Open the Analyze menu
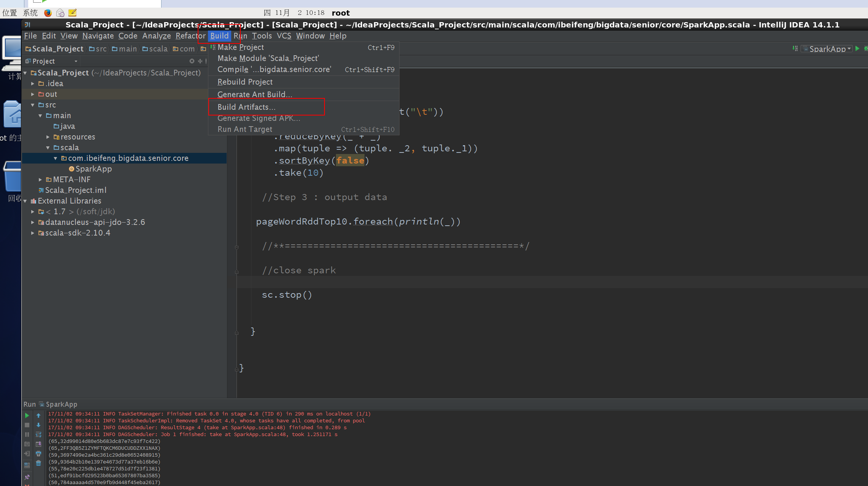The height and width of the screenshot is (486, 868). pos(157,36)
